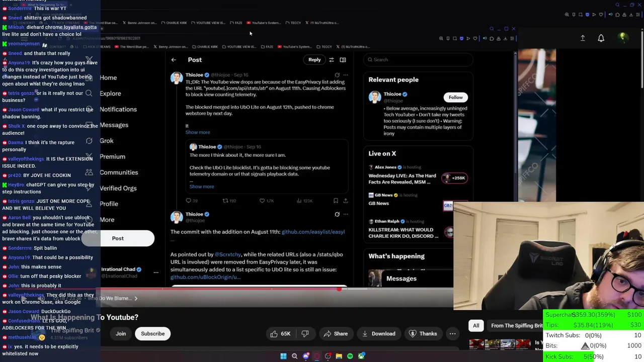The width and height of the screenshot is (644, 362).
Task: Open the post view settings sliders icon
Action: click(332, 60)
